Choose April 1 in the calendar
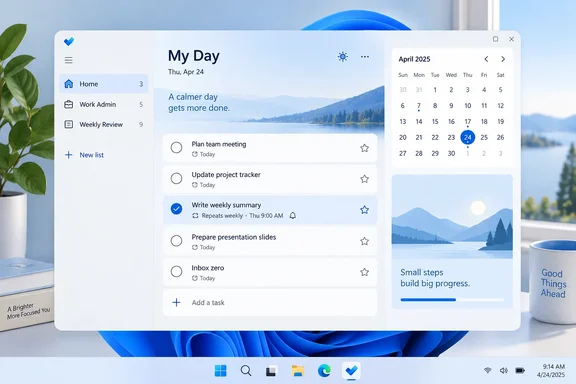Viewport: 576px width, 384px height. tap(435, 90)
